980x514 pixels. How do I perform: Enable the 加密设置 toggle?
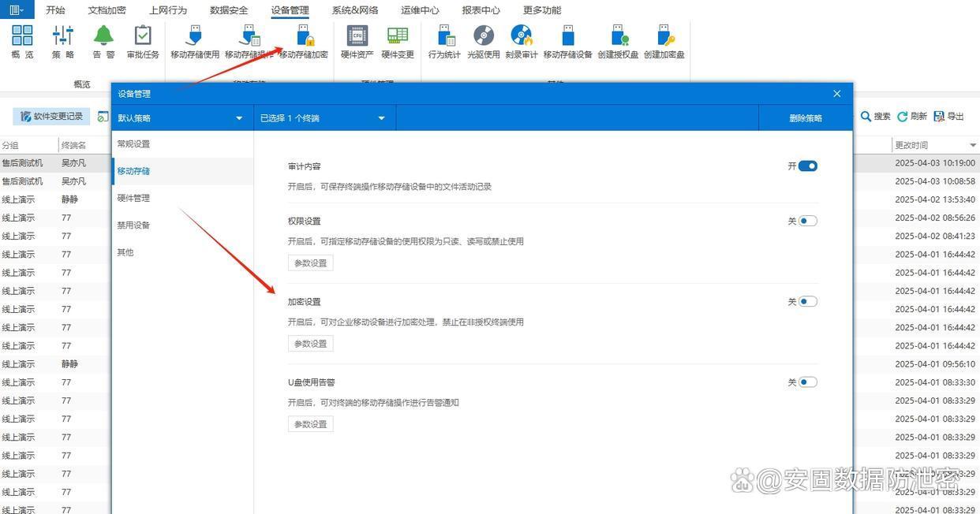tap(807, 302)
